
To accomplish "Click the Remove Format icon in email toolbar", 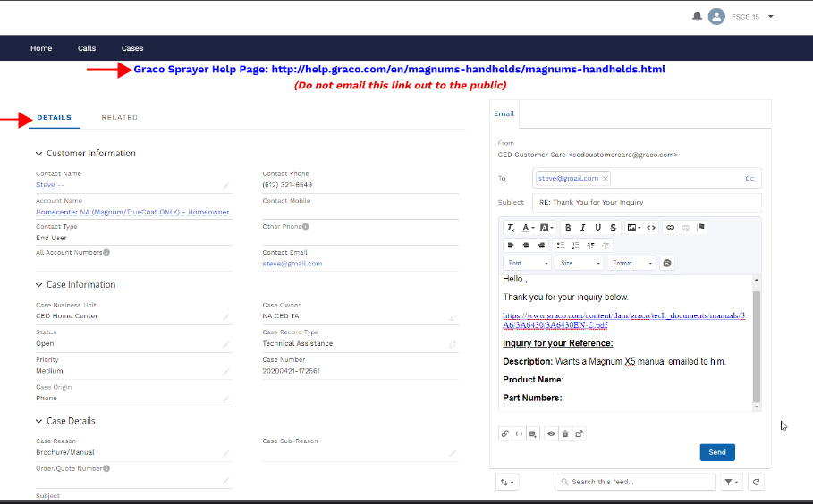I will (511, 228).
